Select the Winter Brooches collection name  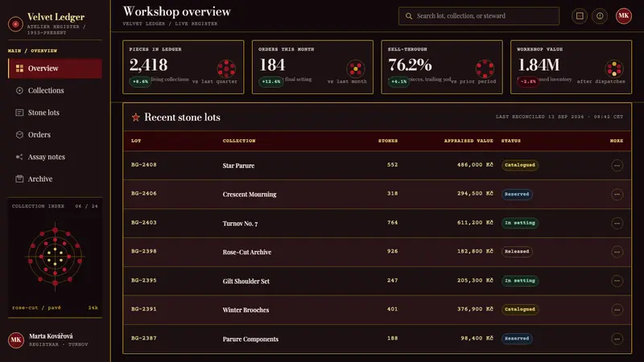(x=246, y=311)
